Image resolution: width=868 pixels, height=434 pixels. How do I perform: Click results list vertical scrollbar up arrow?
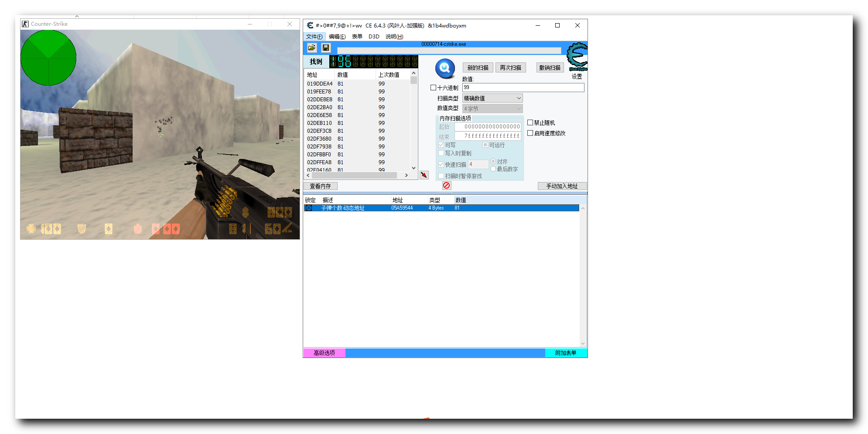coord(414,73)
